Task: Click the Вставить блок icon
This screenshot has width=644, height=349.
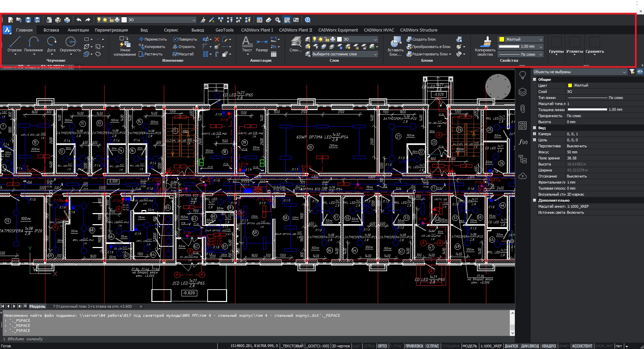Action: 395,46
